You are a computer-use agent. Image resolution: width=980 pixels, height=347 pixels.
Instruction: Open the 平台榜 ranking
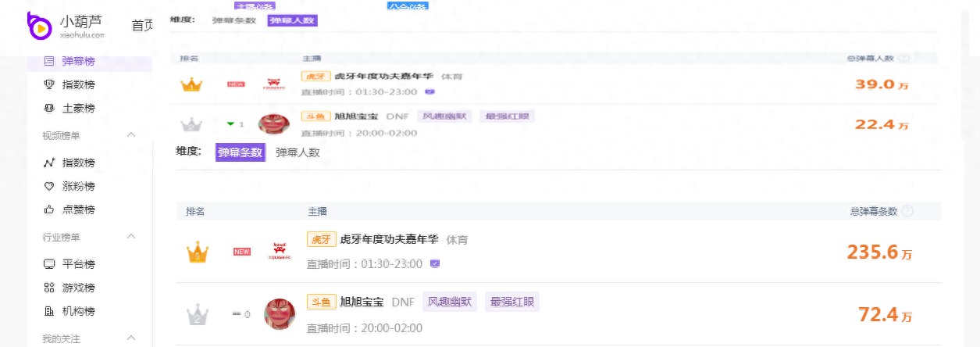[79, 264]
